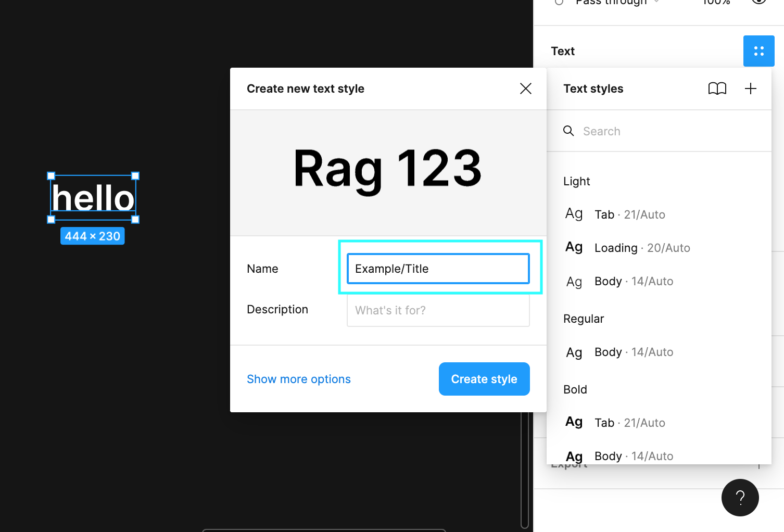This screenshot has width=784, height=532.
Task: Open the team library book icon
Action: pos(717,88)
